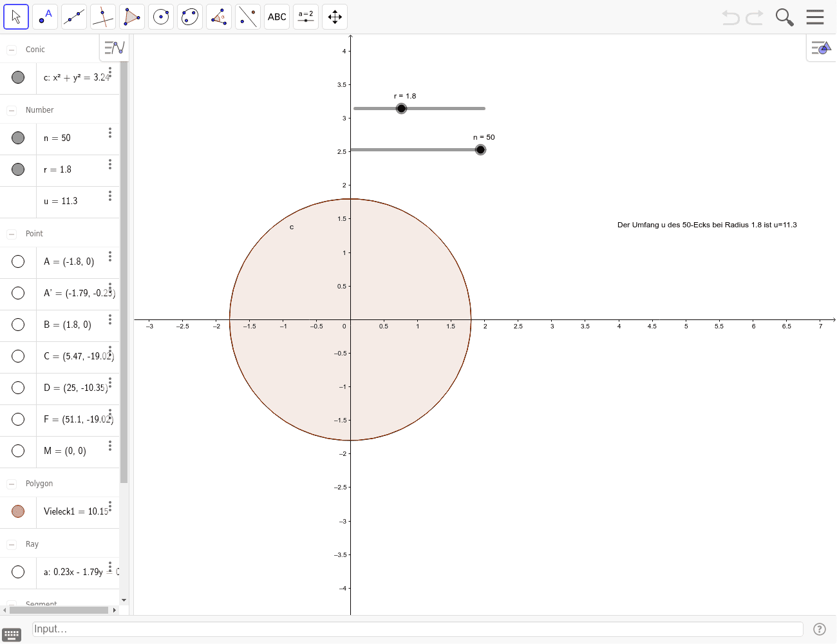Open options menu for Vieleck1

pos(110,506)
